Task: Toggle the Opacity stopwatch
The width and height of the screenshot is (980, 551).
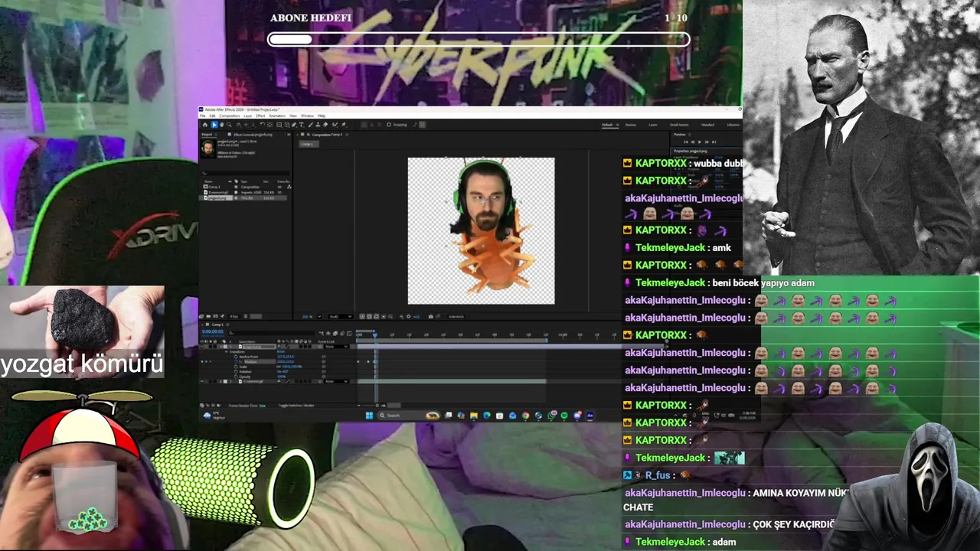Action: click(x=236, y=377)
